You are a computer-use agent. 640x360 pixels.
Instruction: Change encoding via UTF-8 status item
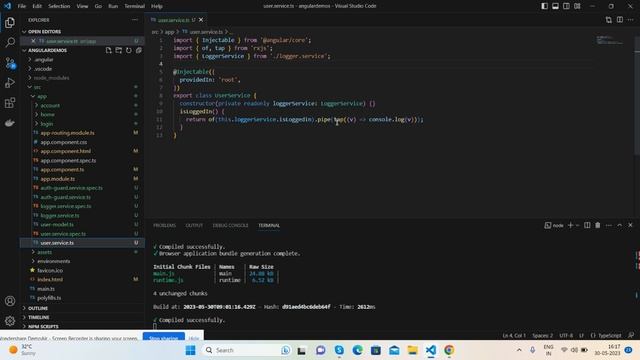(x=566, y=336)
